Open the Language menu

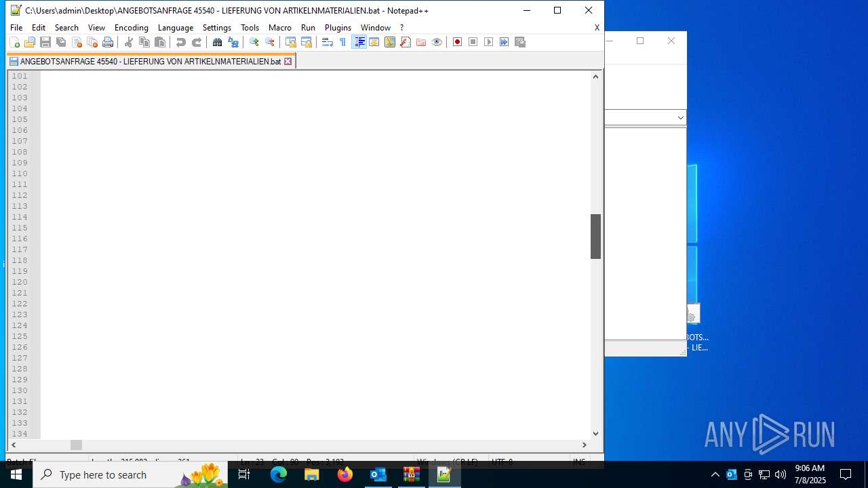coord(176,28)
